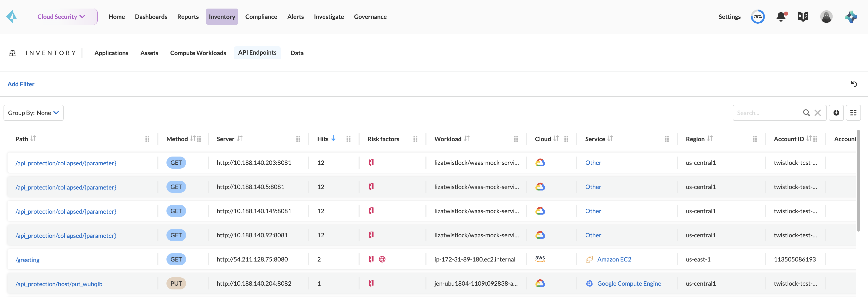Image resolution: width=868 pixels, height=297 pixels.
Task: Click the Prisma Cloud logo icon
Action: (x=12, y=17)
